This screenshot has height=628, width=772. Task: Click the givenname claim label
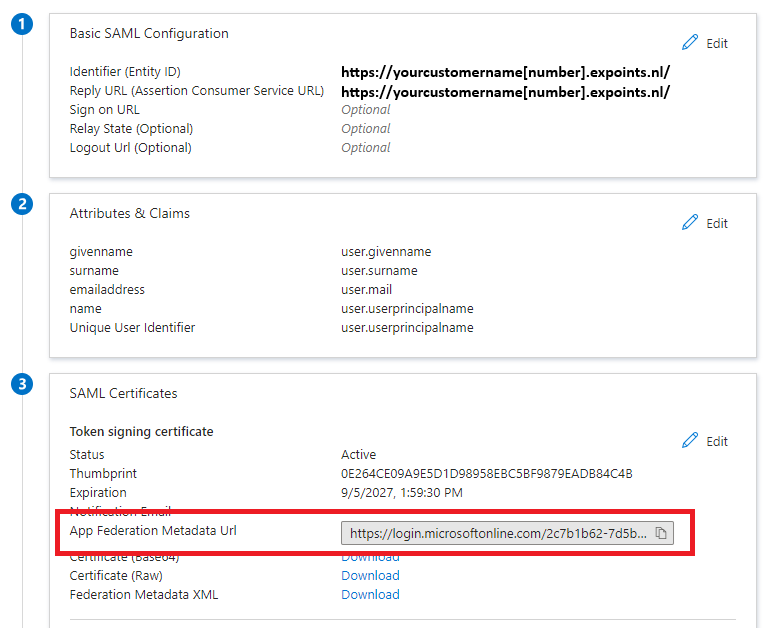tap(101, 252)
